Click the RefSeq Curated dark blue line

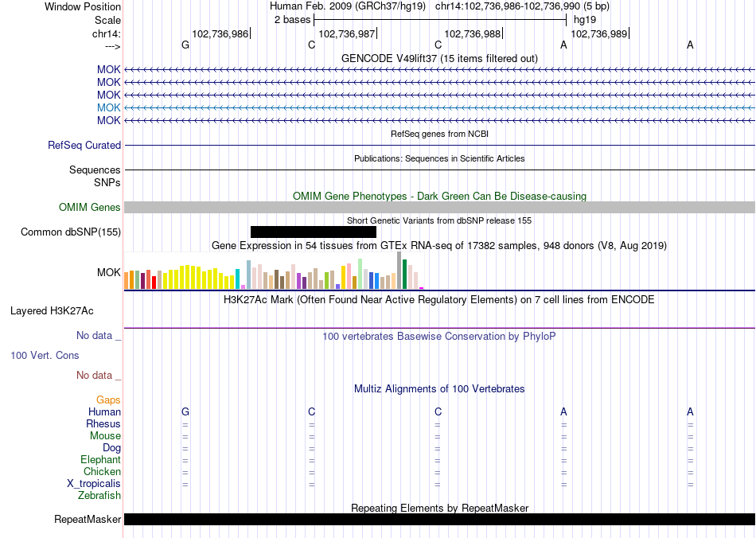pyautogui.click(x=440, y=145)
